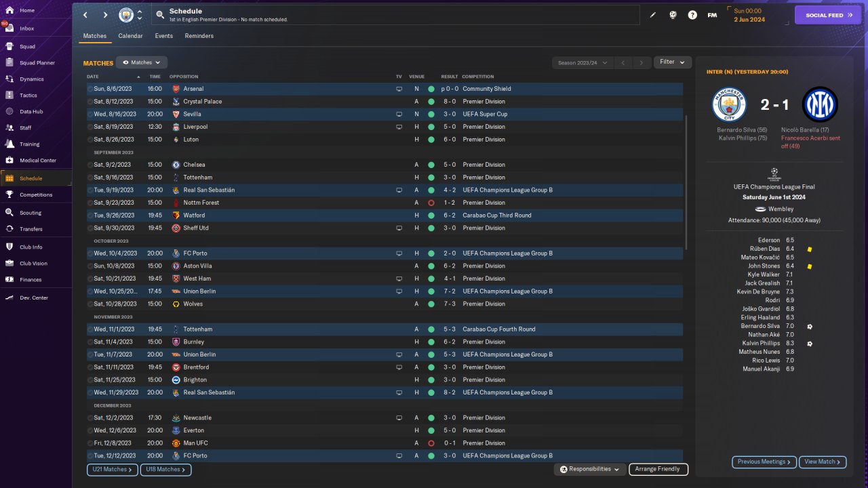Toggle reminder circle on Man UFC row
Screen dimensions: 868x488
(90, 443)
